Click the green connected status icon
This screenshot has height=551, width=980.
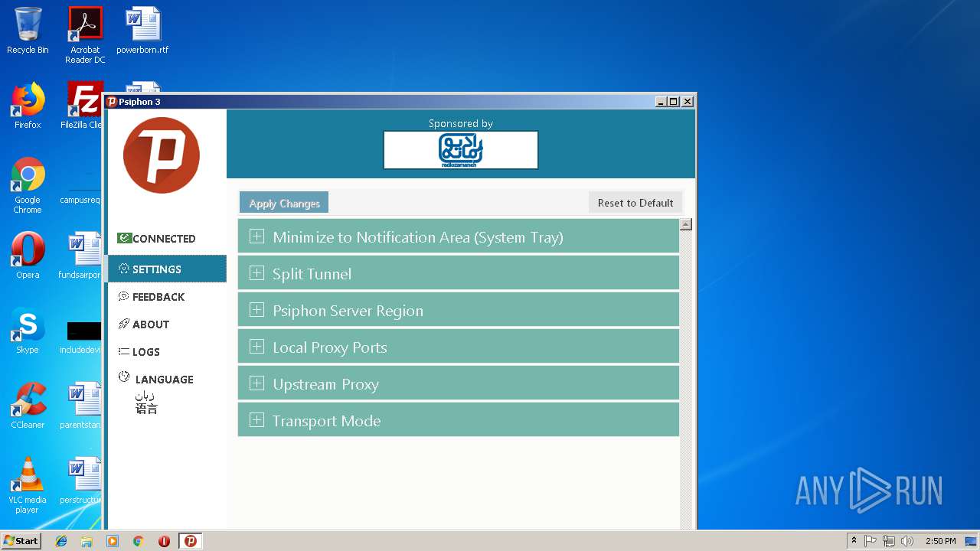[x=124, y=238]
